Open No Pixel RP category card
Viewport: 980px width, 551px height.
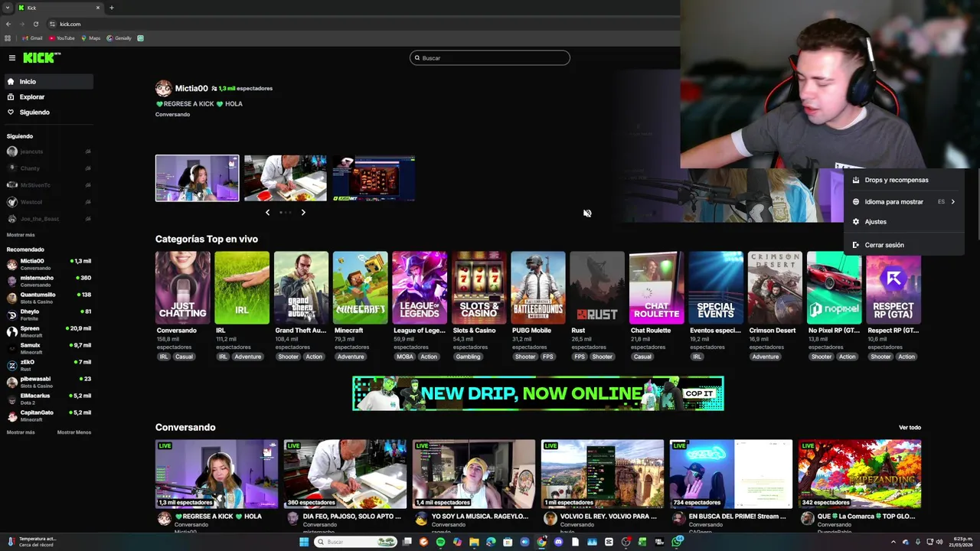[x=835, y=288]
